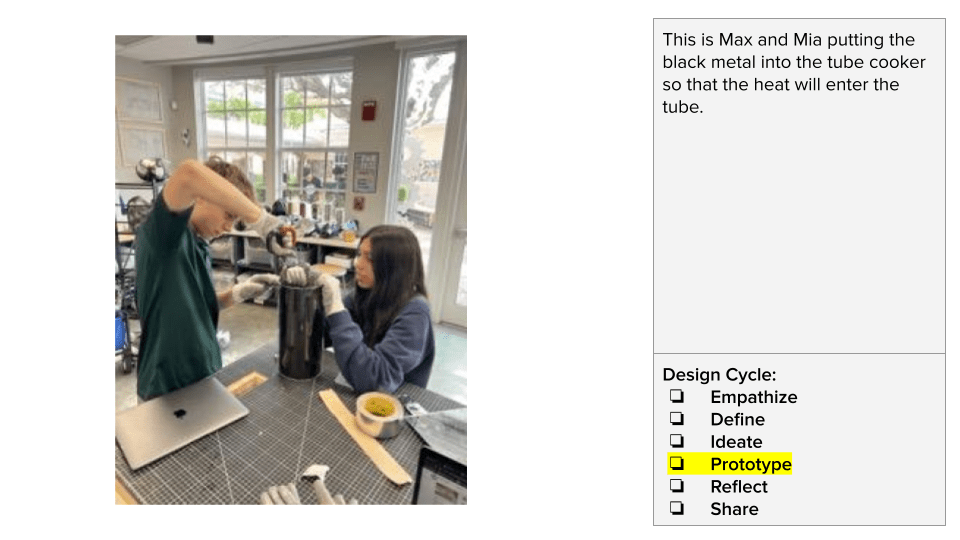
Task: Click the Ideate label text
Action: coord(736,442)
